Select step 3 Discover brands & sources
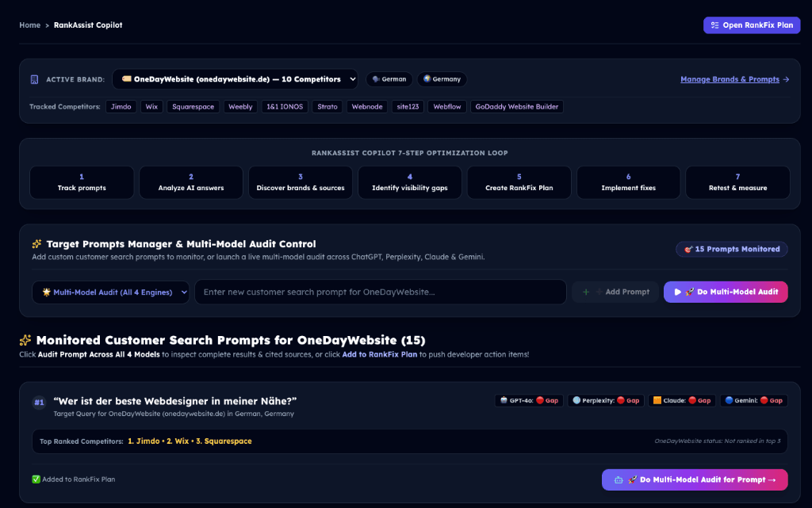Image resolution: width=812 pixels, height=508 pixels. point(301,182)
